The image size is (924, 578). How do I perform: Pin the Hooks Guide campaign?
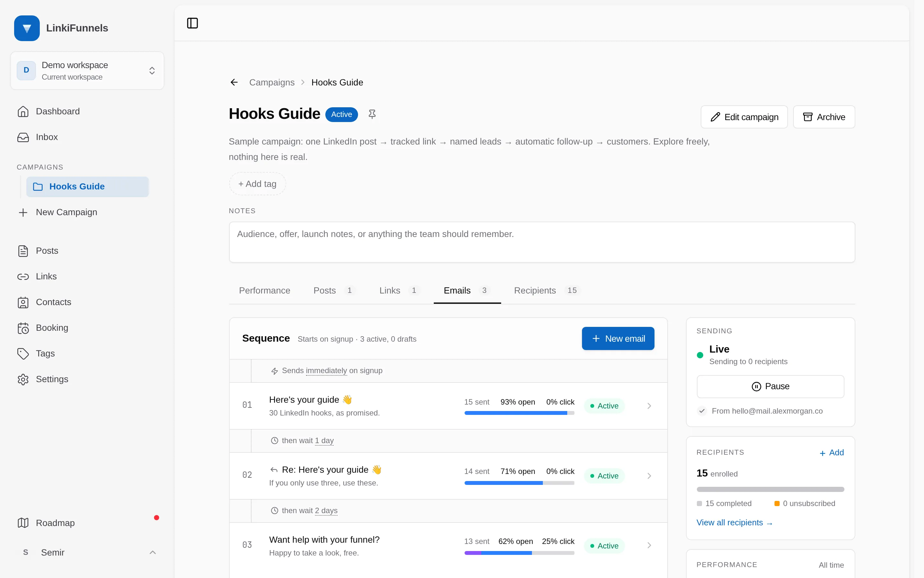pyautogui.click(x=372, y=114)
